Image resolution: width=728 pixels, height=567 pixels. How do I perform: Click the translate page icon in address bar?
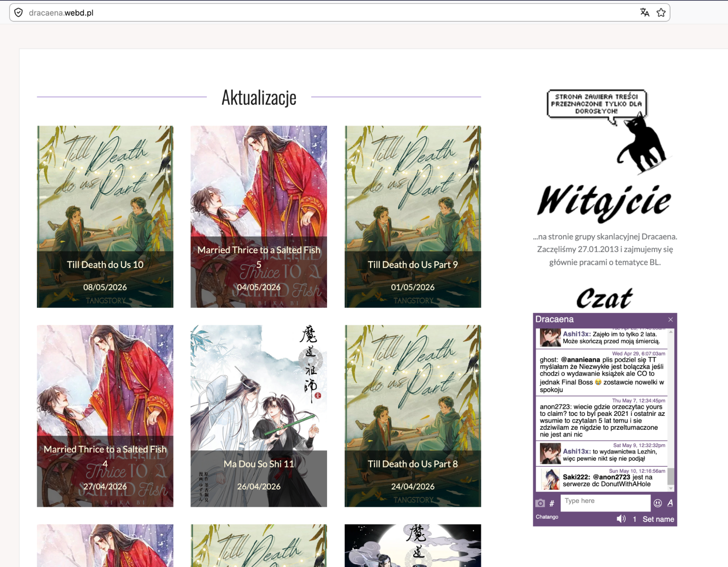[x=645, y=12]
